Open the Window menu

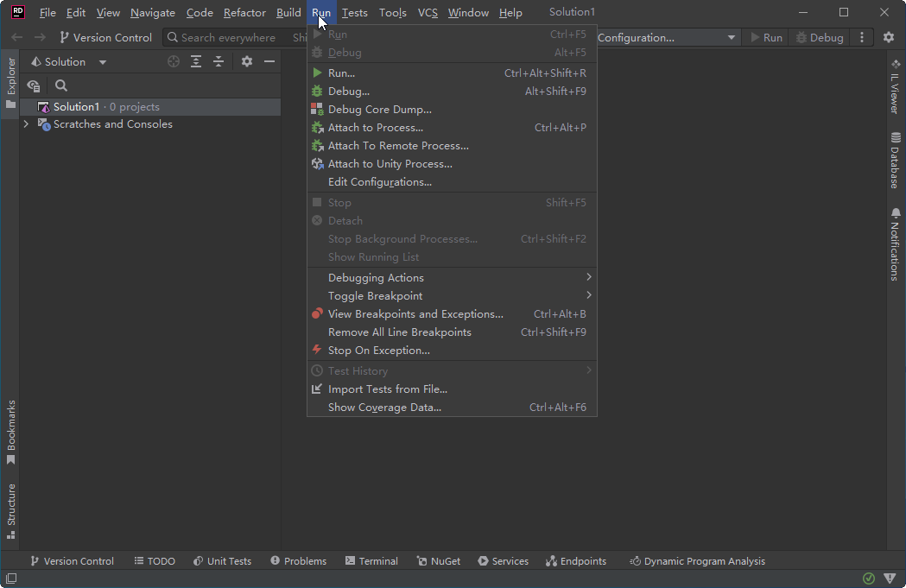(468, 13)
